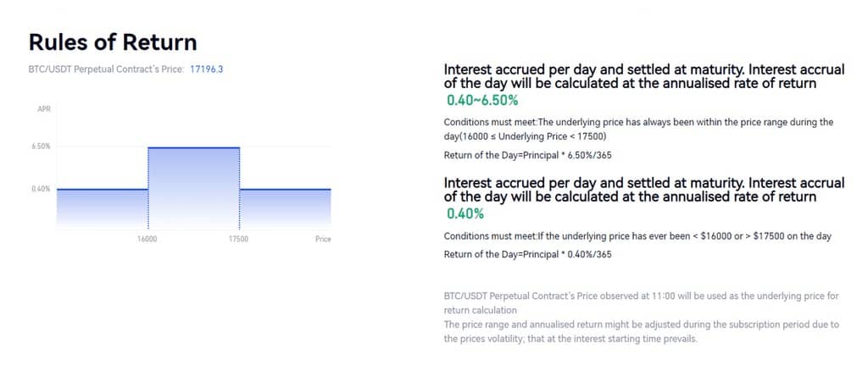Image resolution: width=868 pixels, height=387 pixels.
Task: Select the 0.40% label on APR axis
Action: pyautogui.click(x=42, y=189)
